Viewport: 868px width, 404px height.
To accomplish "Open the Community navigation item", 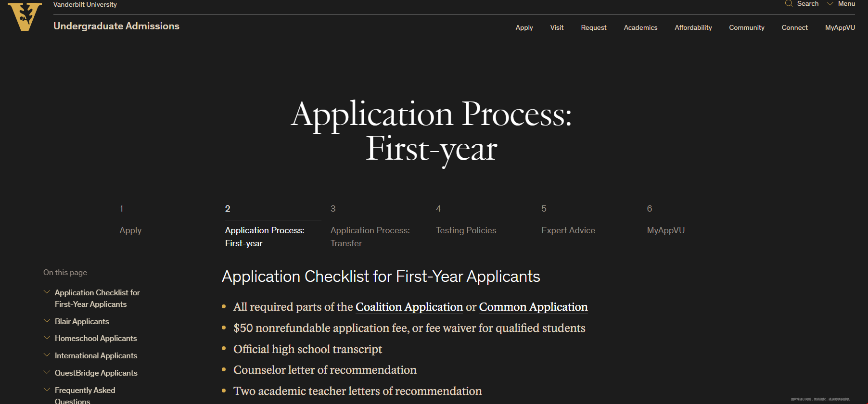I will [x=746, y=27].
